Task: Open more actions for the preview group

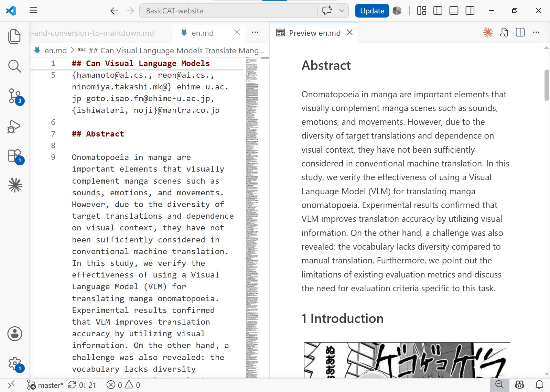Action: [536, 32]
